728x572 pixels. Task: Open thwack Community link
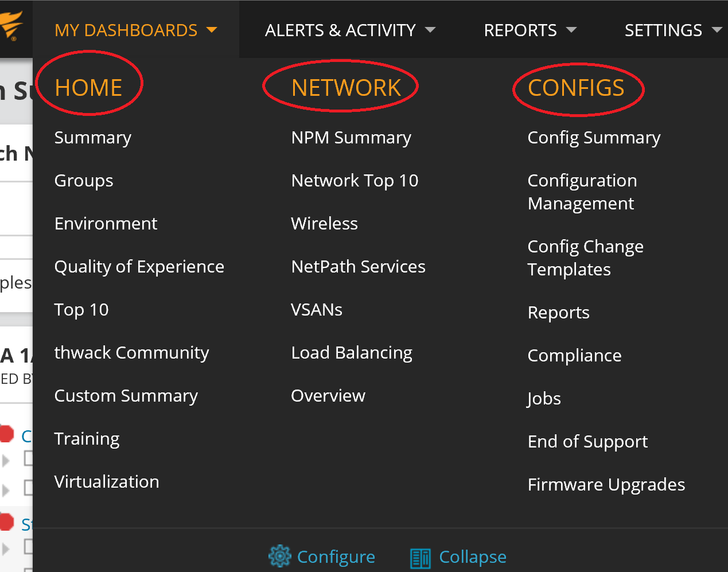(132, 353)
